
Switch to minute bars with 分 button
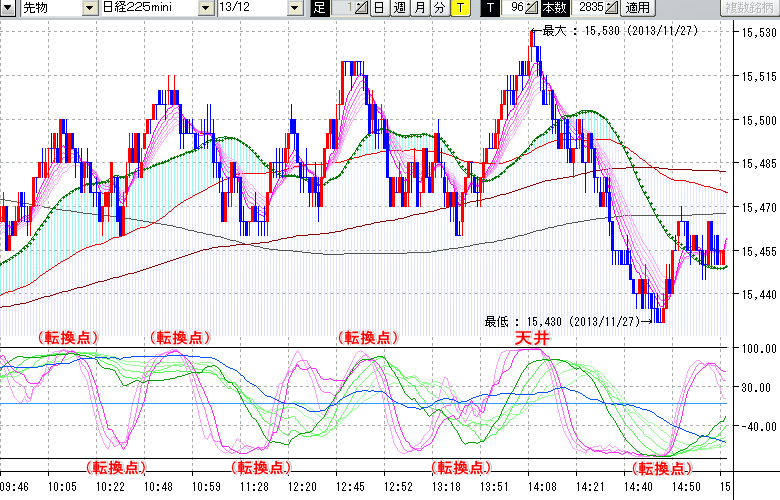click(438, 8)
